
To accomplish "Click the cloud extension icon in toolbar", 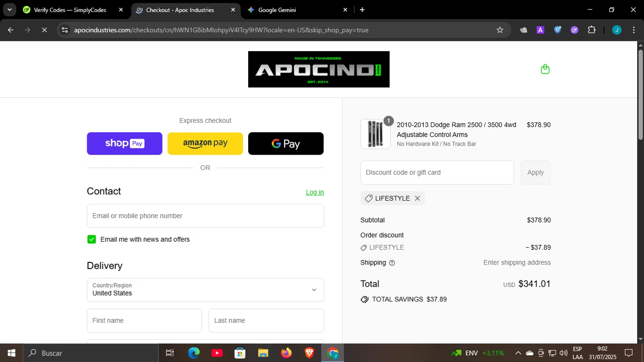I will click(x=523, y=30).
